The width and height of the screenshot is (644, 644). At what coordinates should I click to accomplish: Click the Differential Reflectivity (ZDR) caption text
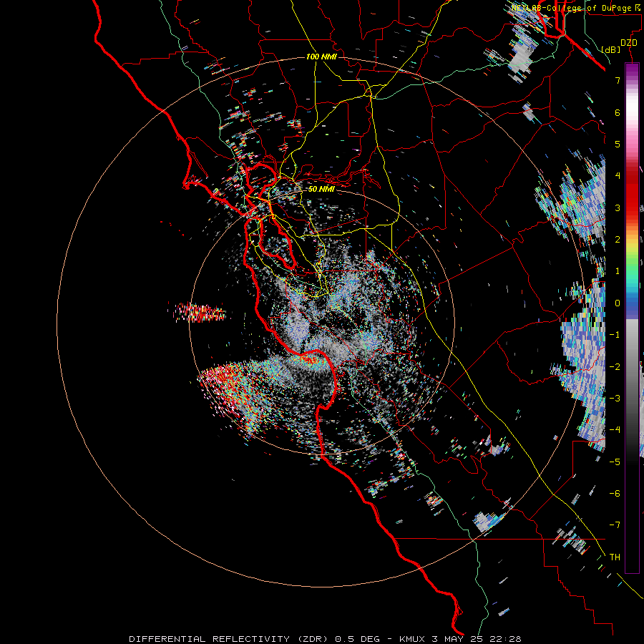pos(230,639)
